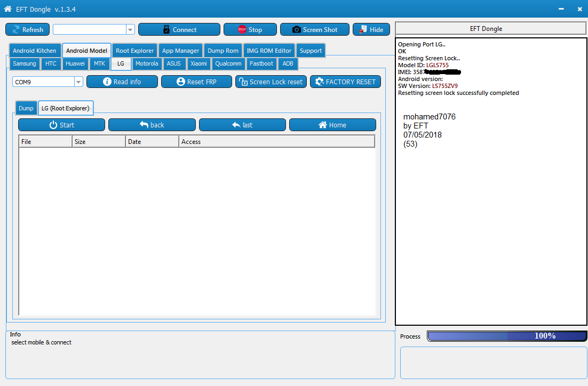
Task: Expand the COM9 port dropdown
Action: pos(78,82)
